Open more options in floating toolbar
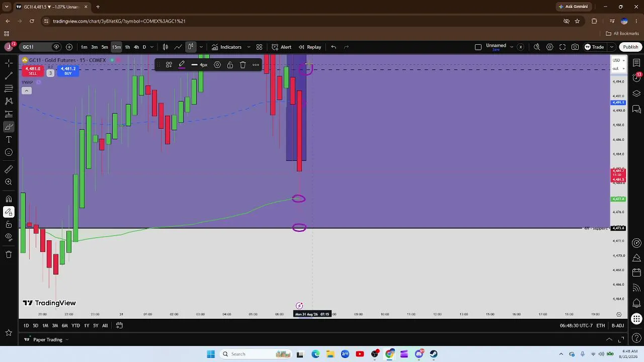644x362 pixels. (256, 65)
